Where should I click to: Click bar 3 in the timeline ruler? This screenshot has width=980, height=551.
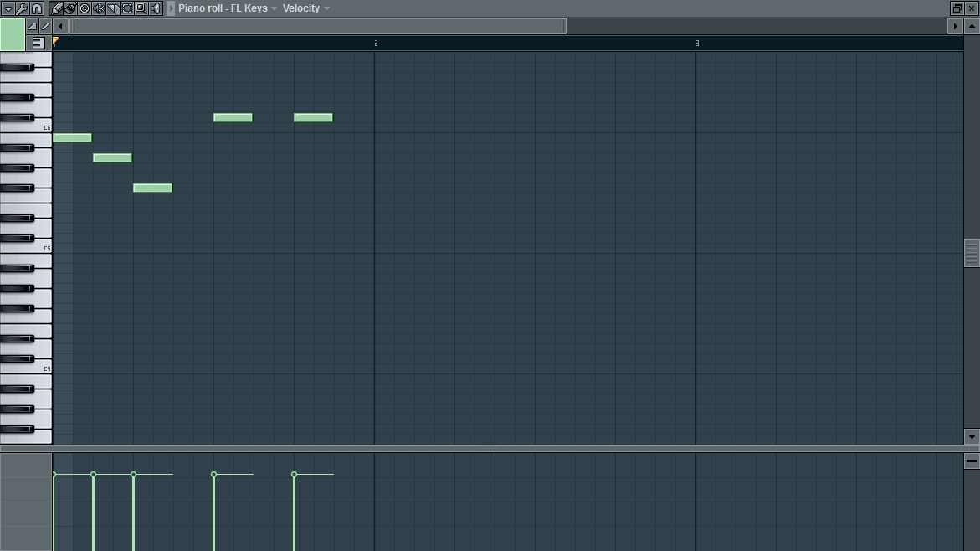(x=697, y=44)
